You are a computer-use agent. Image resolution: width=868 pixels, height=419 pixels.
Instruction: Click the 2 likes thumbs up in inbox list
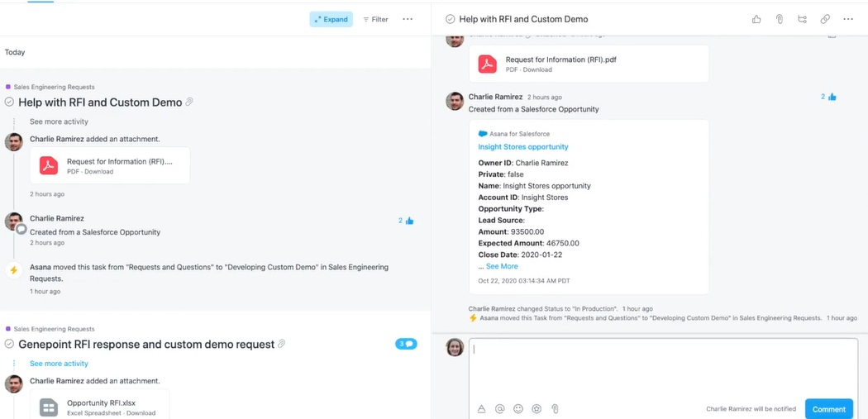(x=407, y=221)
